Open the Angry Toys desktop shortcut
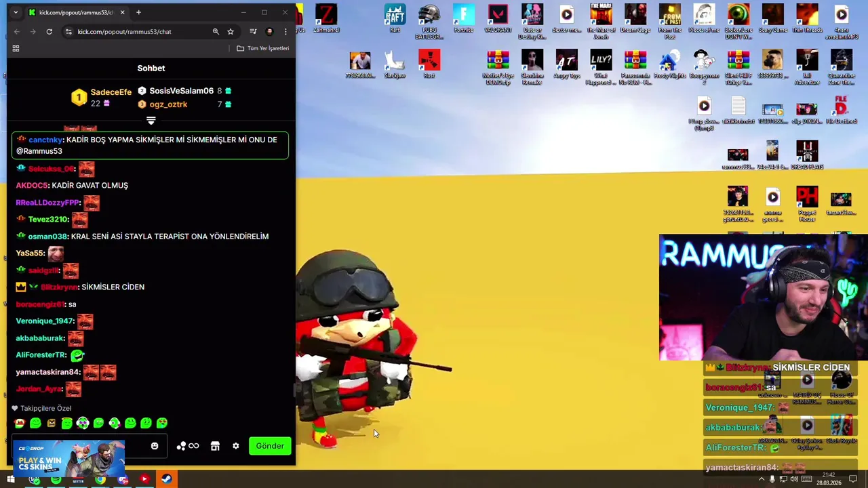The height and width of the screenshot is (488, 868). 567,64
